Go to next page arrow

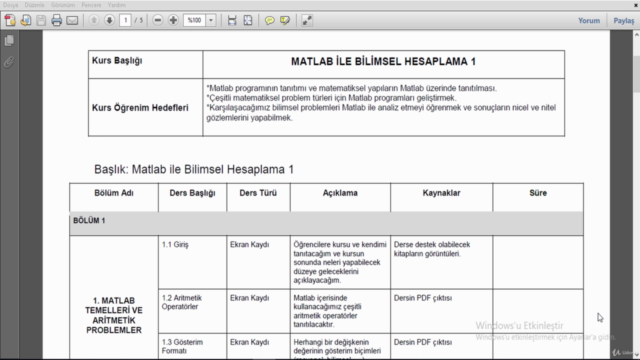[x=109, y=20]
